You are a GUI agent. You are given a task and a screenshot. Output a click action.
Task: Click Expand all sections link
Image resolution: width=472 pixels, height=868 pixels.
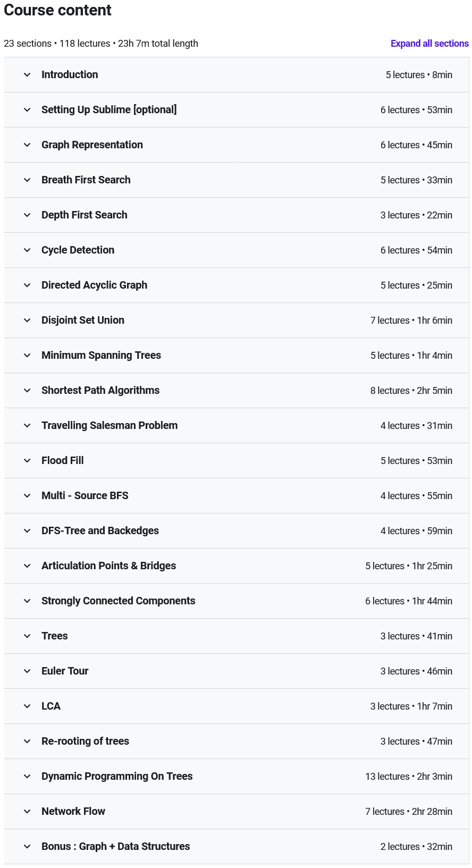click(429, 44)
